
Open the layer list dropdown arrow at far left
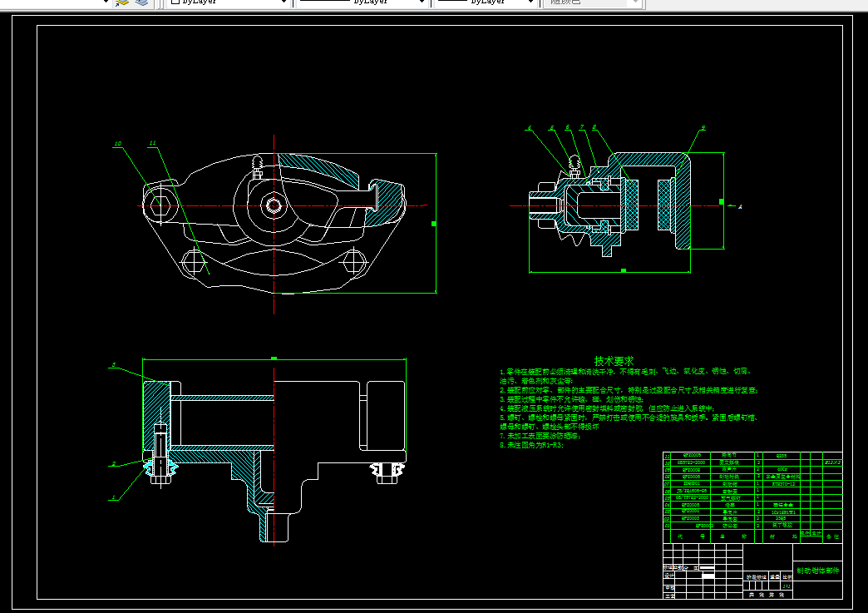coord(106,2)
